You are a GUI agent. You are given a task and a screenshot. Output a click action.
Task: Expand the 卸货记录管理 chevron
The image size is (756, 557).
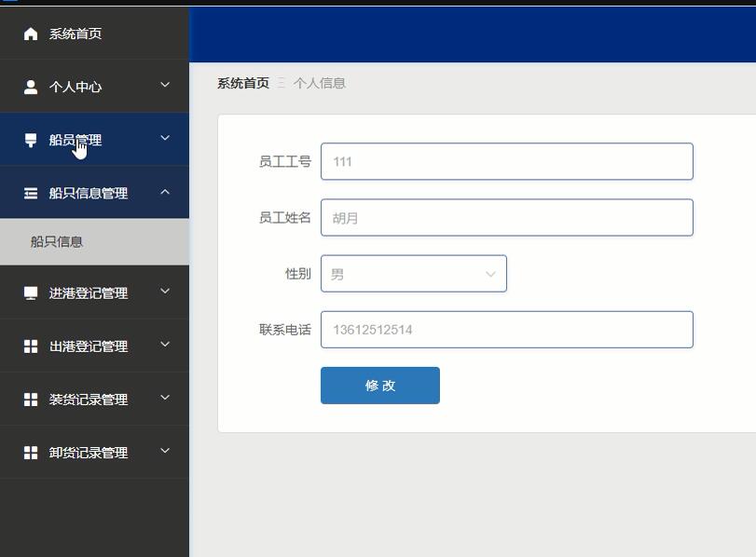[165, 451]
